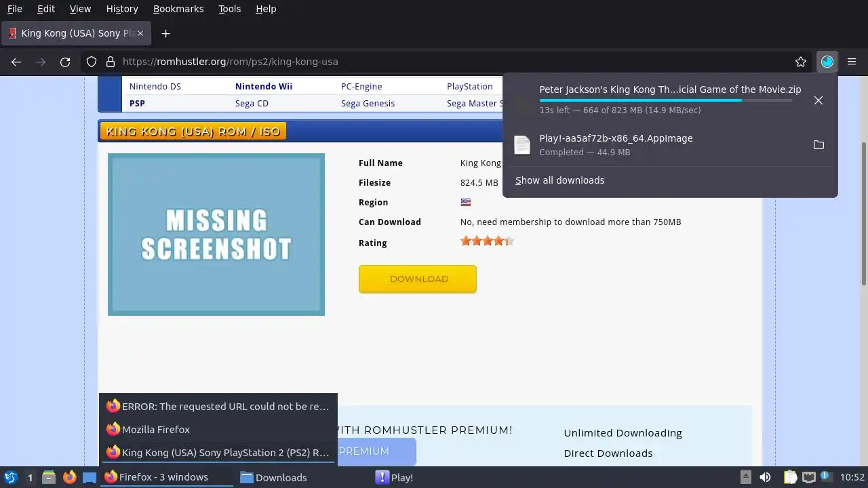
Task: Open the clipboard tray icon
Action: pos(790,477)
